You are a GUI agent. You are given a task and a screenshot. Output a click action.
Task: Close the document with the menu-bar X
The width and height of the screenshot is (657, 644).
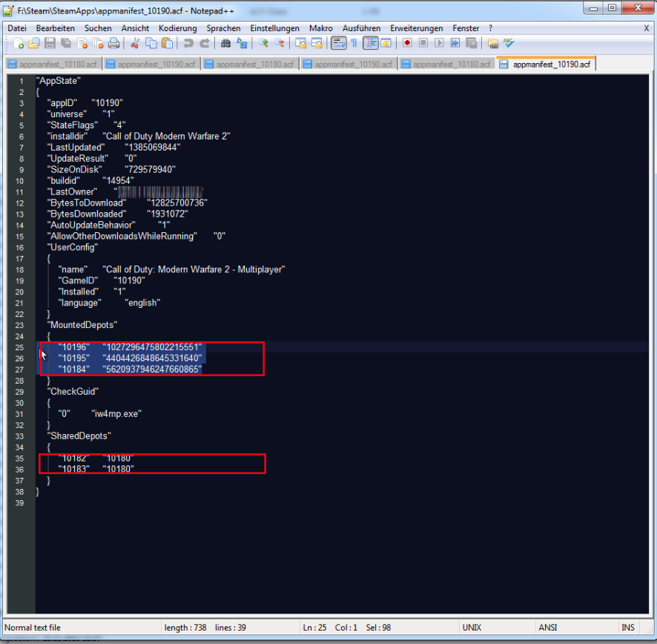pyautogui.click(x=646, y=28)
